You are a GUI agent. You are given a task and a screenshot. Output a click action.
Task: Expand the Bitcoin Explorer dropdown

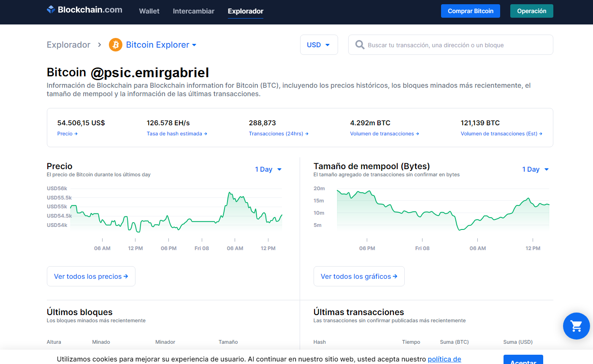click(x=161, y=45)
